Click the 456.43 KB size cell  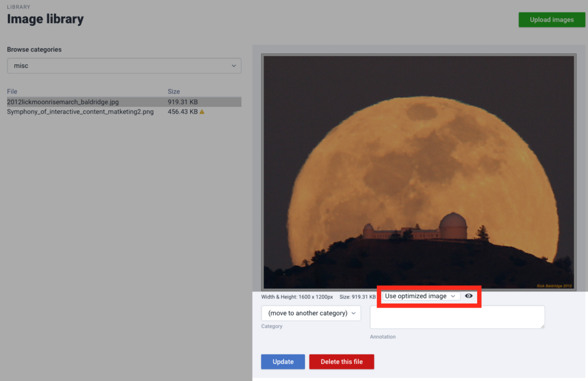[183, 112]
